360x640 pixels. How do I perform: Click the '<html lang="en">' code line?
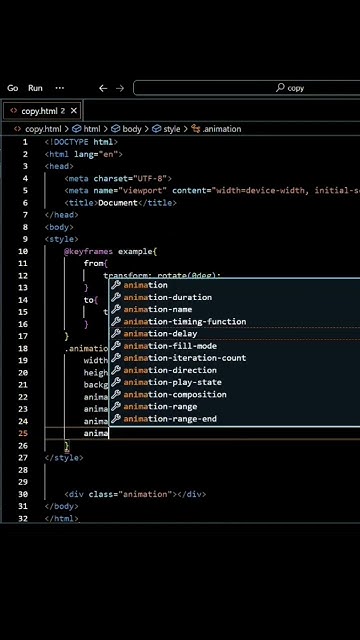(84, 154)
